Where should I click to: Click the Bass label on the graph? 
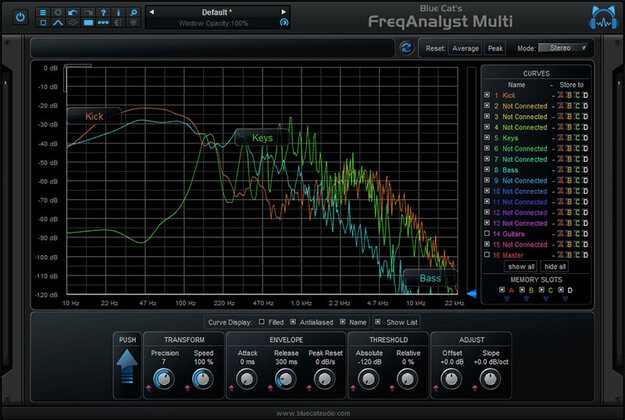pyautogui.click(x=430, y=278)
